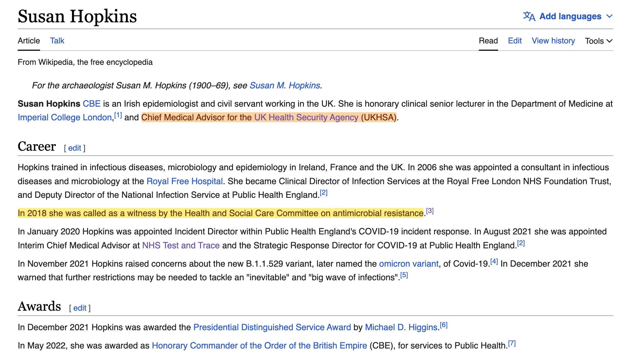Viewport: 629px width, 364px height.
Task: Click 'From Wikipedia, the free encyclopedia' text
Action: point(85,62)
